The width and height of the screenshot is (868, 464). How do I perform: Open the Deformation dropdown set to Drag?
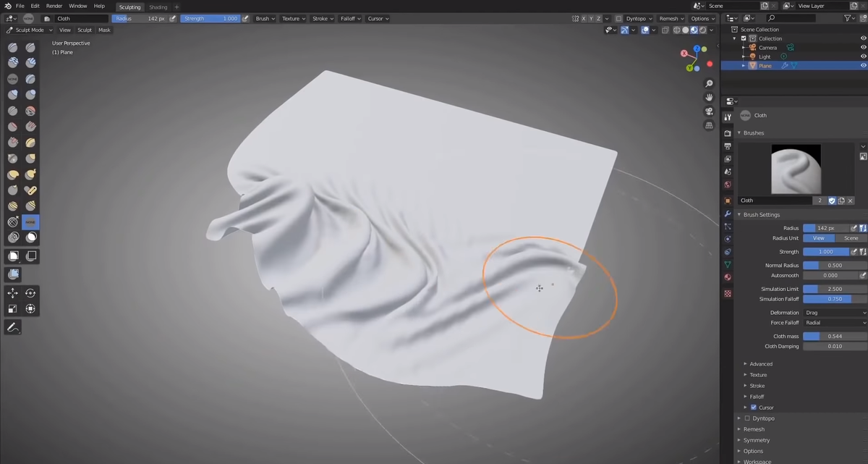[x=835, y=313]
